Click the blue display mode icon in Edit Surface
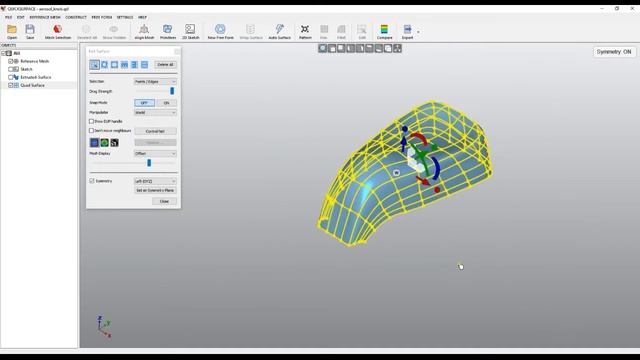The image size is (640, 360). coord(94,142)
